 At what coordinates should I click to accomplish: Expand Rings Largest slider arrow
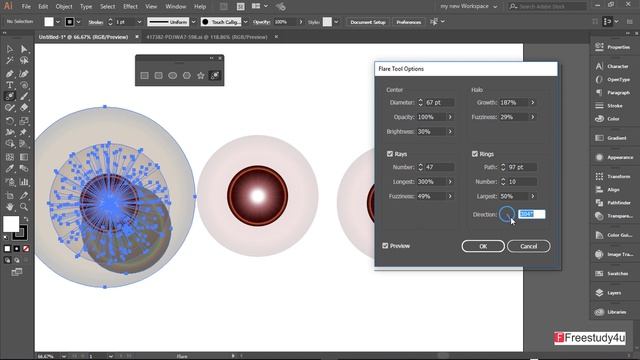point(533,196)
